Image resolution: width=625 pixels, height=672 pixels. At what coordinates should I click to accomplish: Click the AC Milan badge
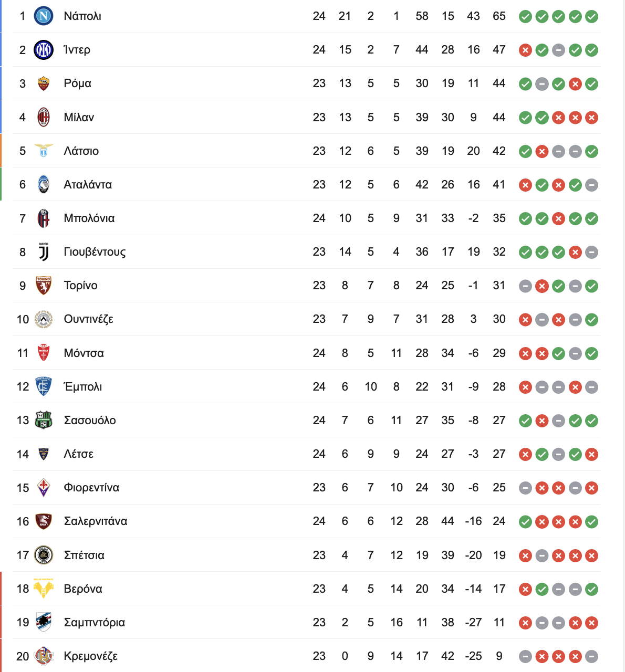click(x=44, y=117)
